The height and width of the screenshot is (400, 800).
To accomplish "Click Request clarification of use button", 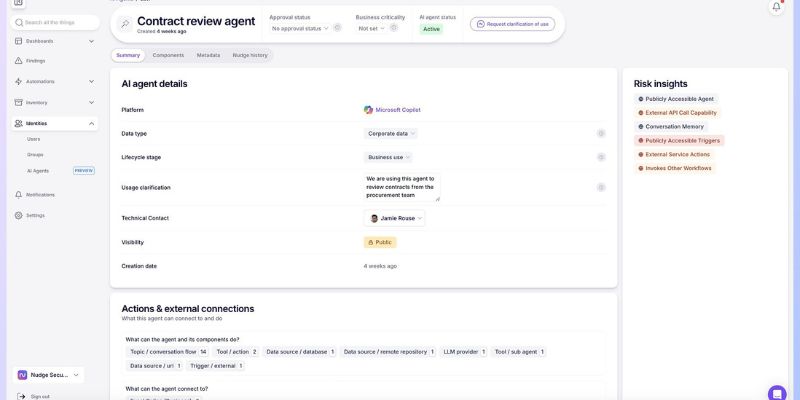I will pyautogui.click(x=512, y=23).
